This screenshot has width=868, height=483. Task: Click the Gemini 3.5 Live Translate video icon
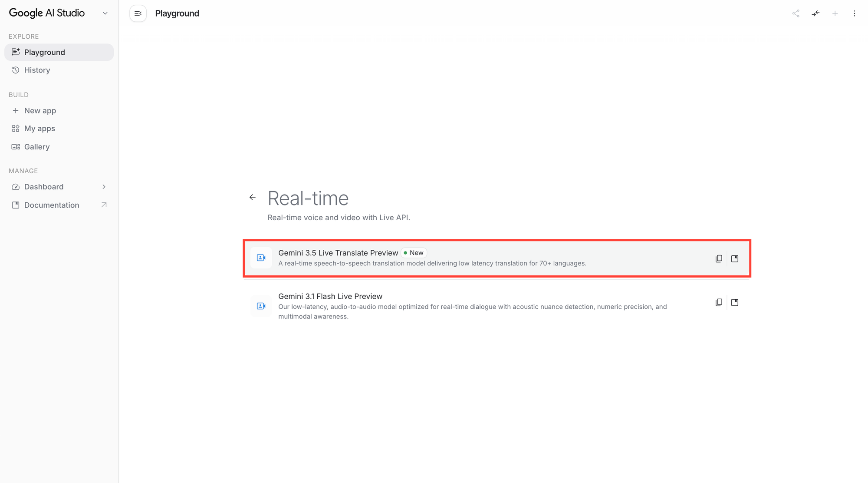pyautogui.click(x=261, y=258)
